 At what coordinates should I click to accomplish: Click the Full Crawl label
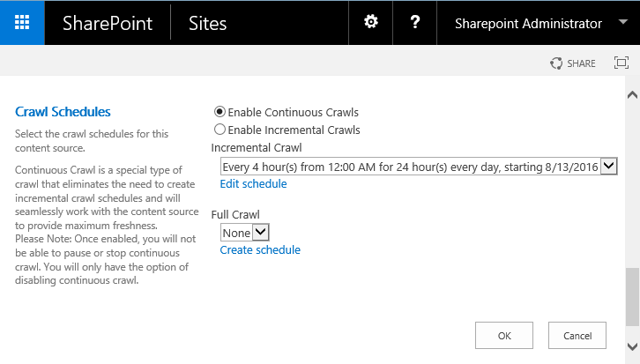click(235, 215)
